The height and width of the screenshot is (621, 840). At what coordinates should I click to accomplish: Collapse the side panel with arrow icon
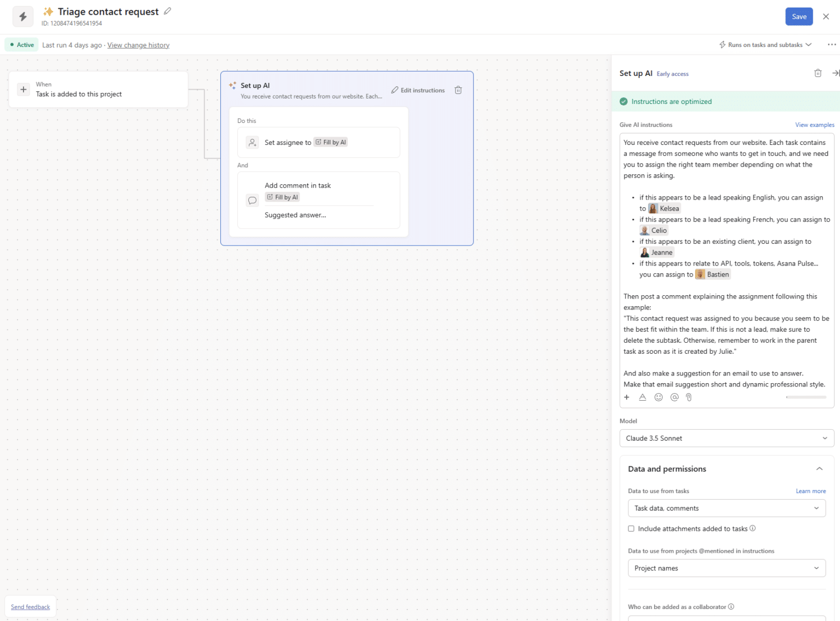tap(835, 73)
